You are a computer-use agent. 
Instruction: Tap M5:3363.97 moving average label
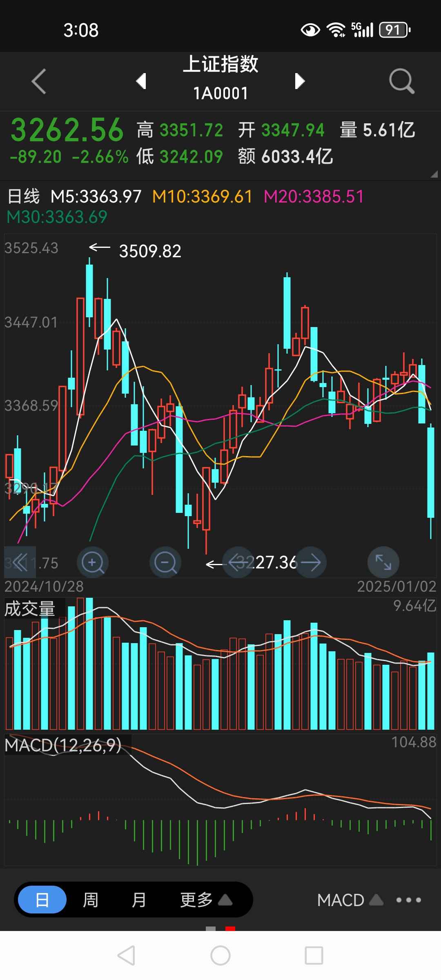point(96,196)
